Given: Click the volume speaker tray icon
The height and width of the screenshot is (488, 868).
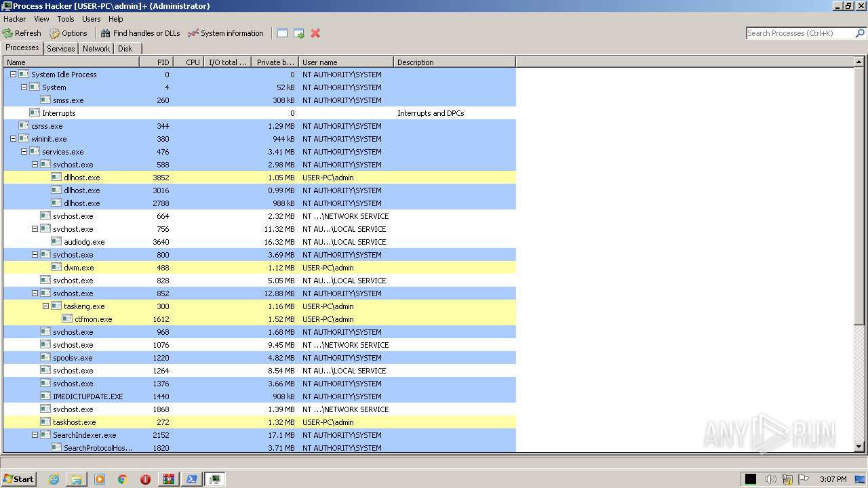Looking at the screenshot, I should click(770, 479).
